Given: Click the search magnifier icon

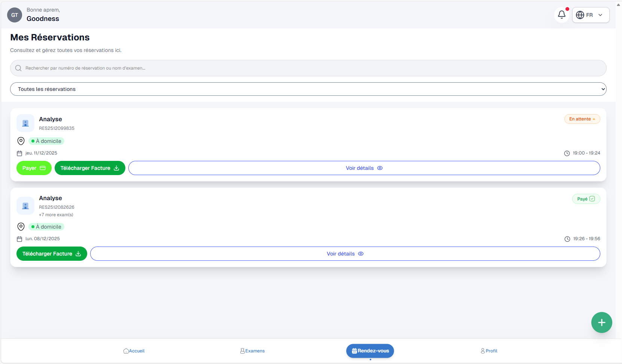Looking at the screenshot, I should coord(18,68).
